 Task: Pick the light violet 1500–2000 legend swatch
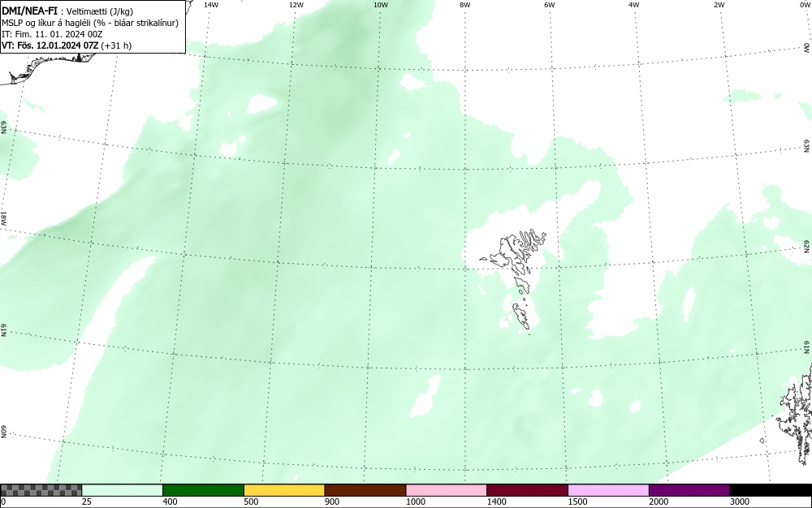tap(608, 490)
